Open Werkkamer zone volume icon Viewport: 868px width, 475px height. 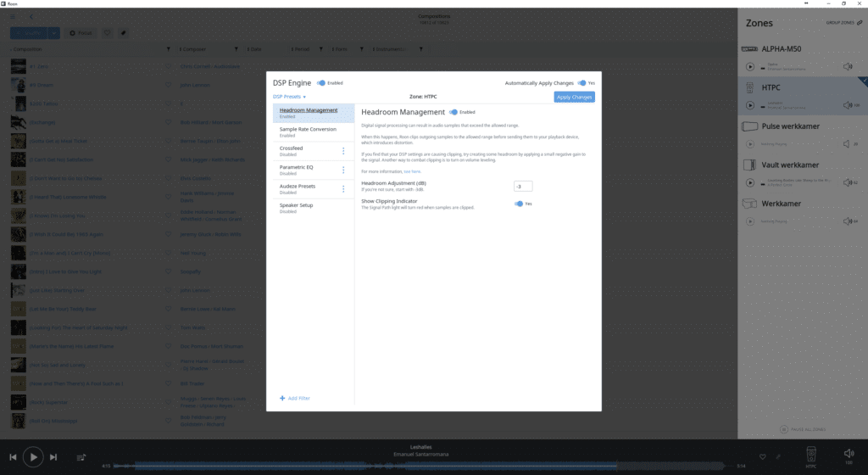coord(848,221)
